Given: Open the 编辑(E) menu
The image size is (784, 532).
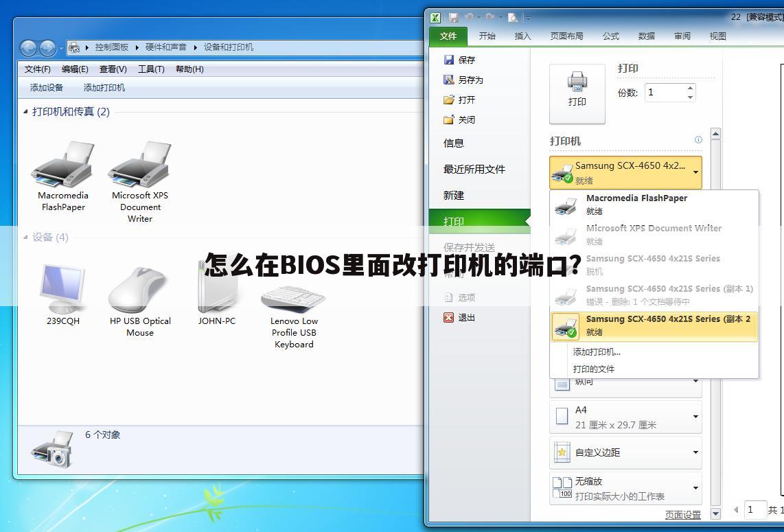Looking at the screenshot, I should 75,69.
